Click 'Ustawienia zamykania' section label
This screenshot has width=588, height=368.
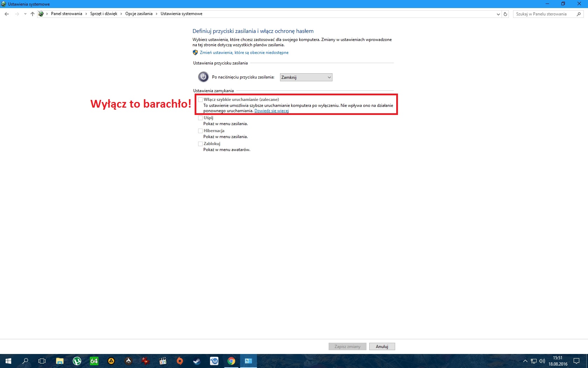(213, 91)
